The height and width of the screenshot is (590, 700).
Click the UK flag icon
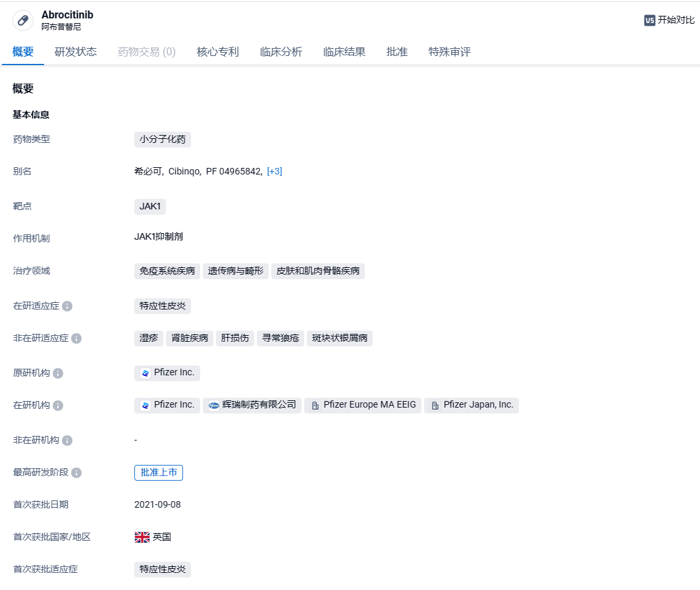pos(142,537)
